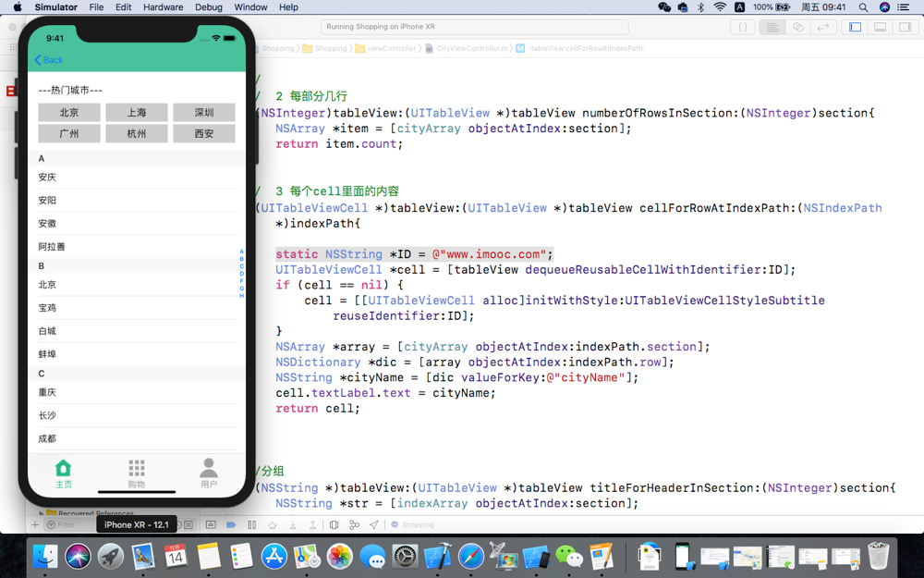
Task: Open Siri from the menu bar
Action: [884, 7]
